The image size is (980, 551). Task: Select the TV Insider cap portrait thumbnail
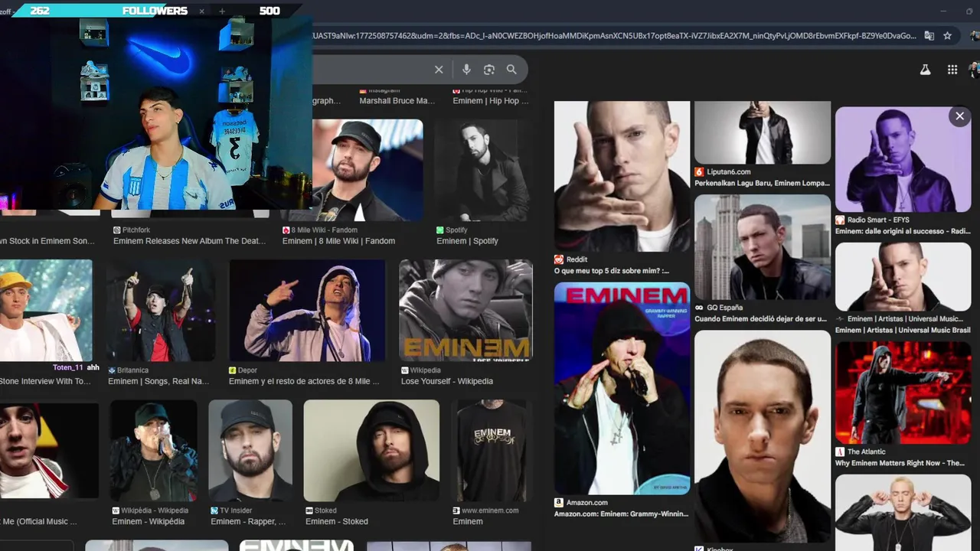point(250,451)
